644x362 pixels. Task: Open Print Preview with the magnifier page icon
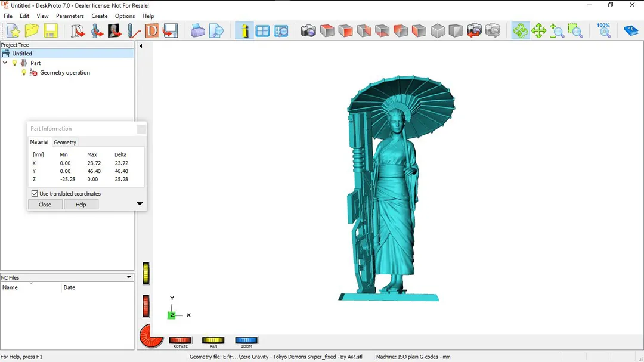tap(216, 31)
